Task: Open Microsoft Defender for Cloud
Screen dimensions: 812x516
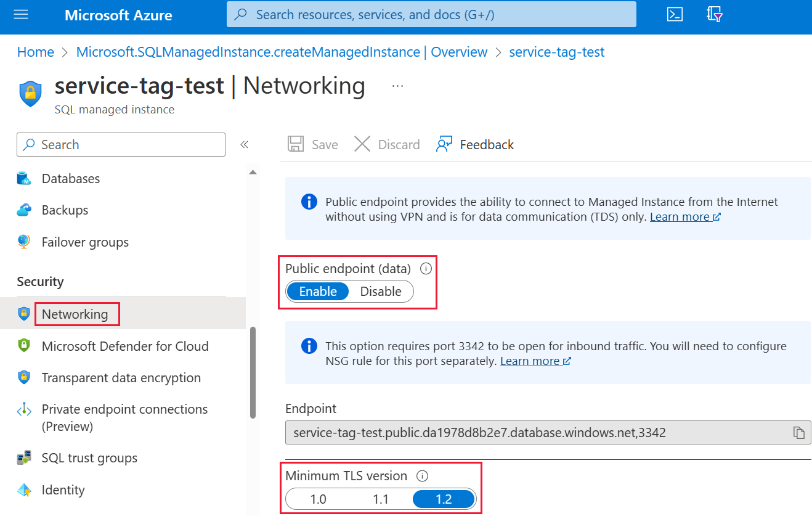Action: click(x=124, y=346)
